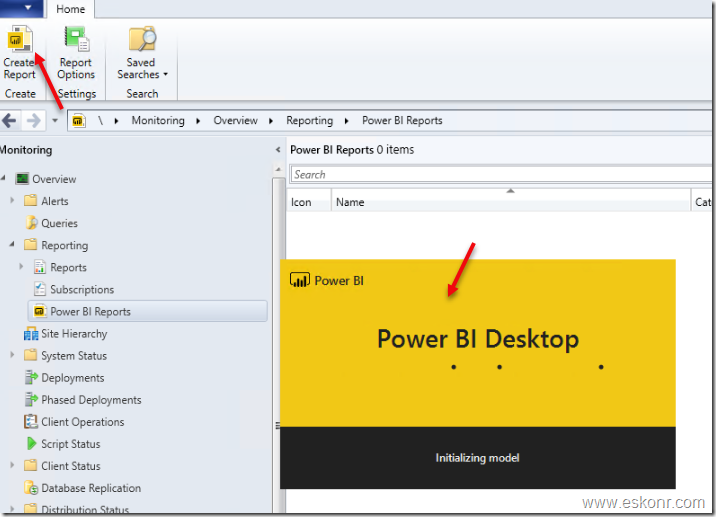Screen dimensions: 716x517
Task: Select Reporting in the breadcrumb path
Action: [310, 121]
